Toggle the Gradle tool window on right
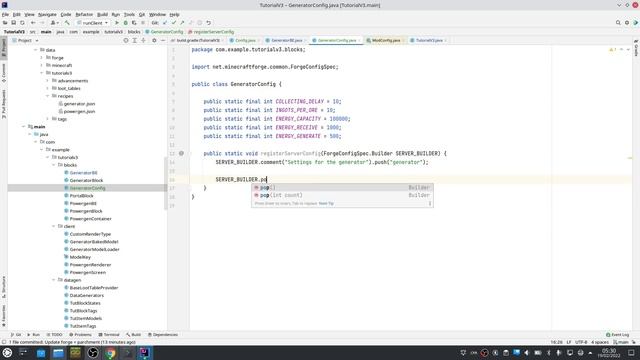The height and width of the screenshot is (360, 640). [x=636, y=48]
